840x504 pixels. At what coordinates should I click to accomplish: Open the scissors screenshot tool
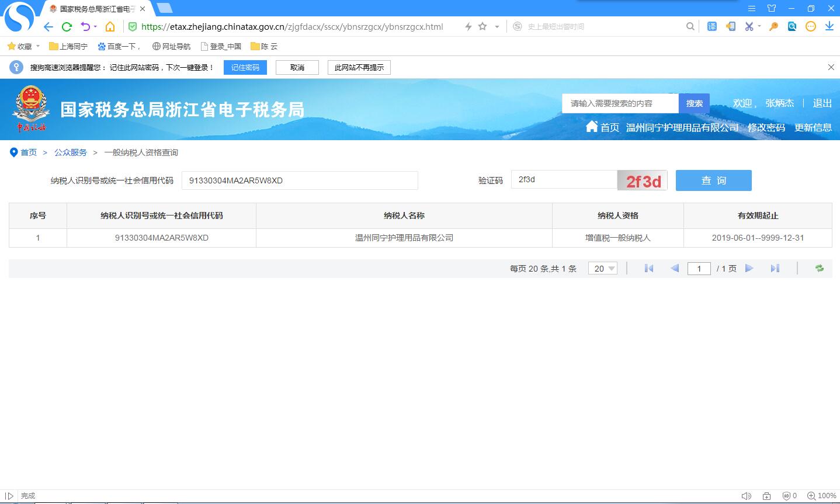[x=748, y=26]
